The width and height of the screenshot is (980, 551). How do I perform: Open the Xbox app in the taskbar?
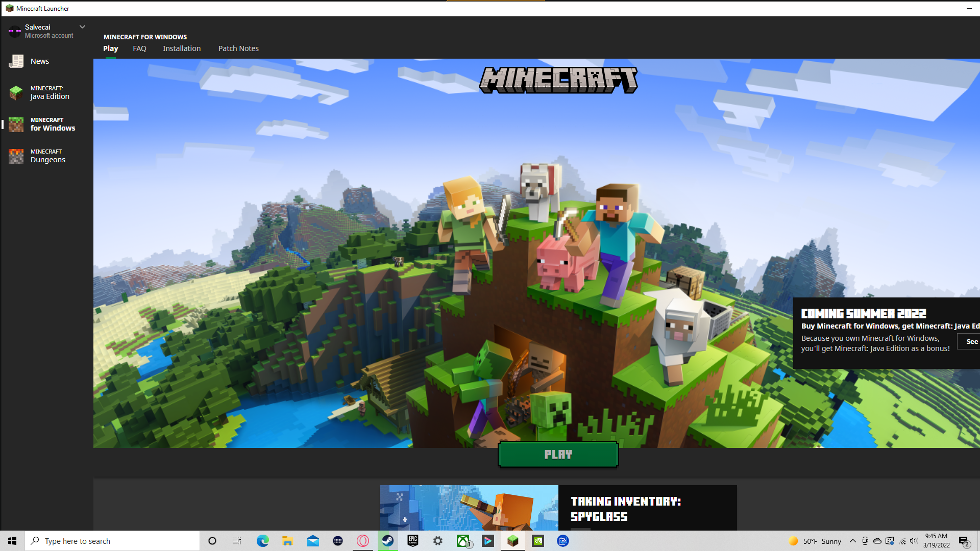(x=463, y=541)
